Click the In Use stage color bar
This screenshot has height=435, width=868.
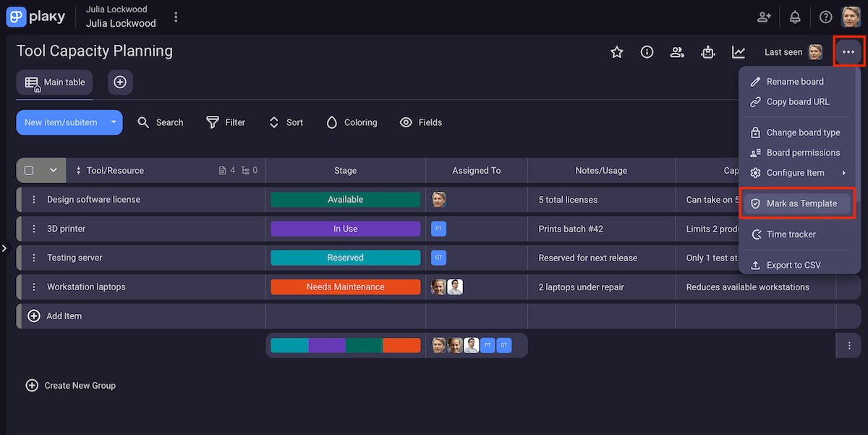tap(345, 228)
